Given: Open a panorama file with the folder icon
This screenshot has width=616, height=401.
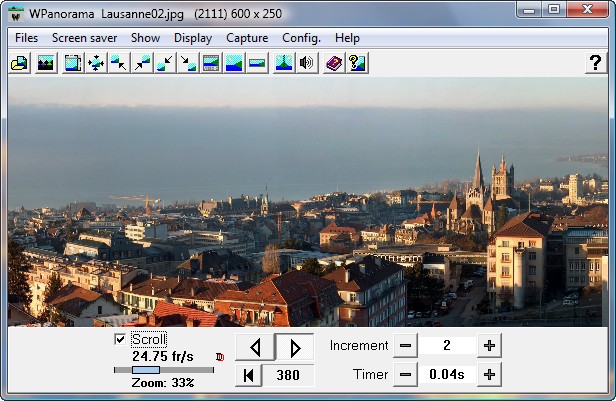Looking at the screenshot, I should click(x=19, y=63).
